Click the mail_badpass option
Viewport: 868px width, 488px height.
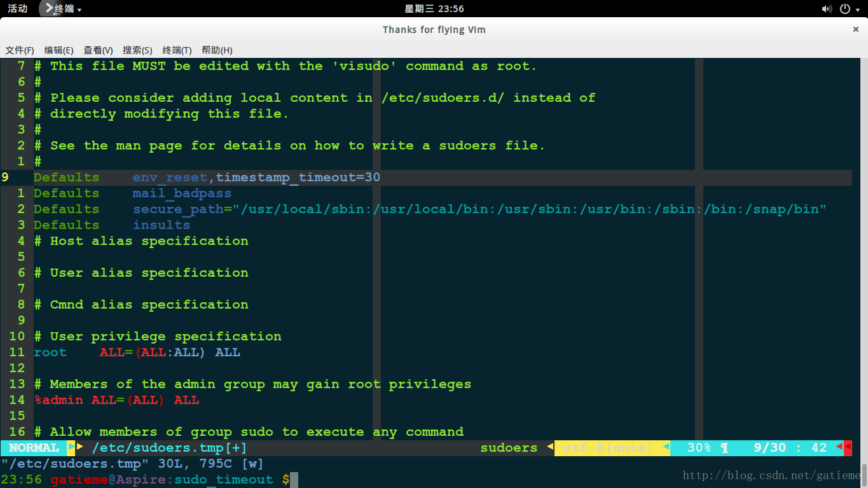coord(182,193)
